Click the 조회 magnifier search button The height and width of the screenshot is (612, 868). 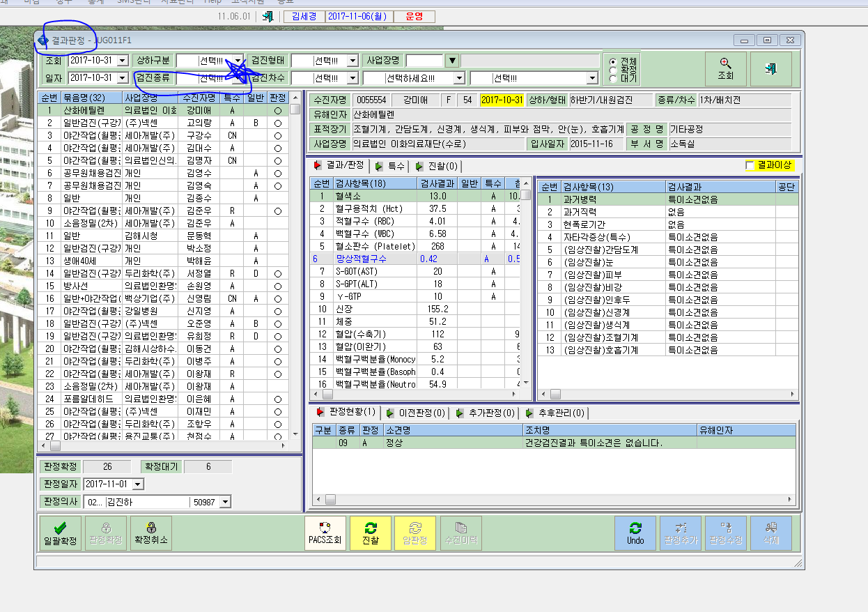[x=726, y=69]
